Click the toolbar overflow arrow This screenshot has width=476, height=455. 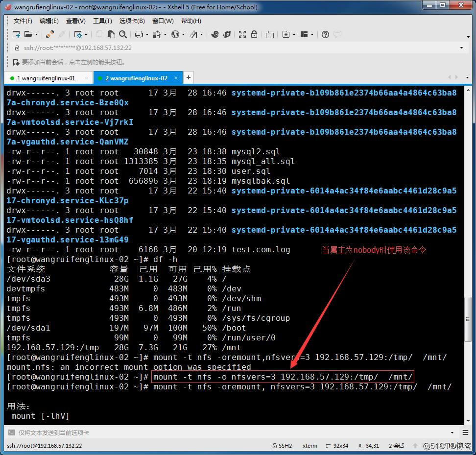point(469,37)
